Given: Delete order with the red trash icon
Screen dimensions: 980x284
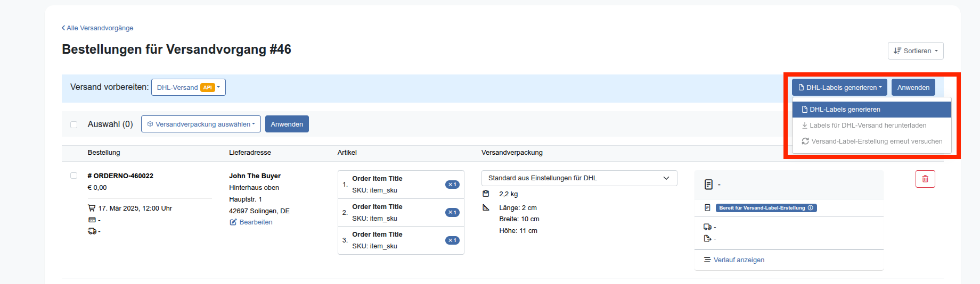Looking at the screenshot, I should [925, 179].
